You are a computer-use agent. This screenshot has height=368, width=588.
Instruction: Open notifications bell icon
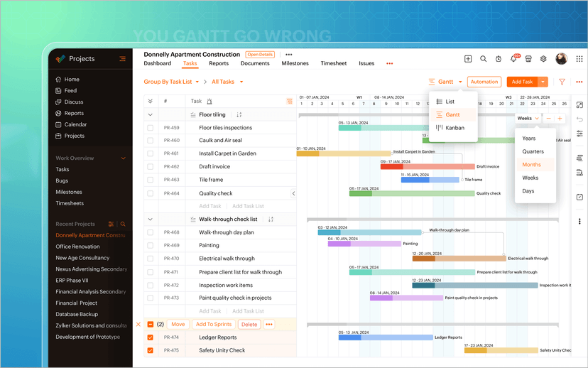(513, 59)
